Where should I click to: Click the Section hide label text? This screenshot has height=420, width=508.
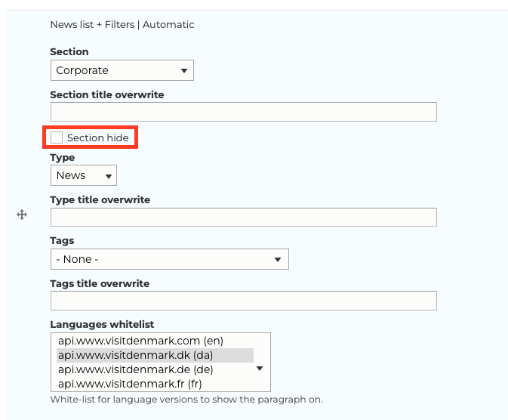(98, 137)
